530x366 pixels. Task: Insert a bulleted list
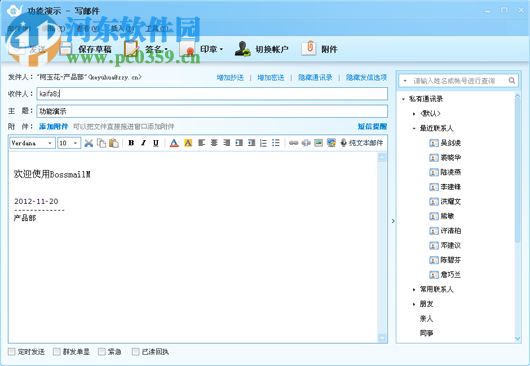[x=276, y=143]
